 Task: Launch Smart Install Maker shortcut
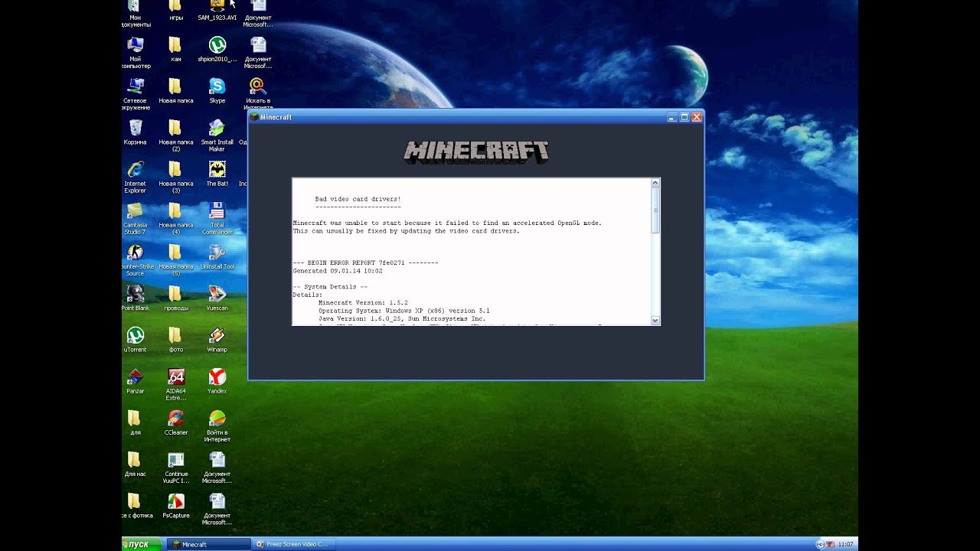[x=217, y=135]
